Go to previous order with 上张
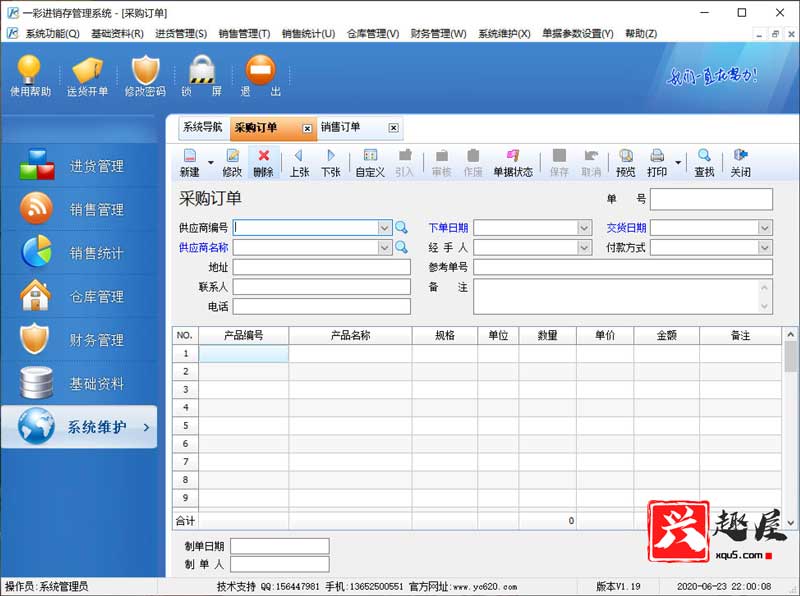The height and width of the screenshot is (596, 800). 299,163
